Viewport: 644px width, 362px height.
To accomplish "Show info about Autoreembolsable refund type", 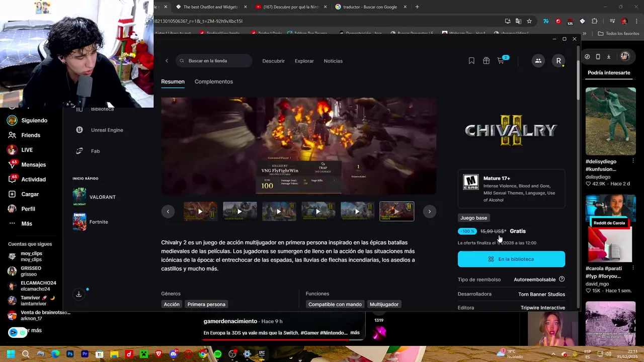I will point(561,279).
